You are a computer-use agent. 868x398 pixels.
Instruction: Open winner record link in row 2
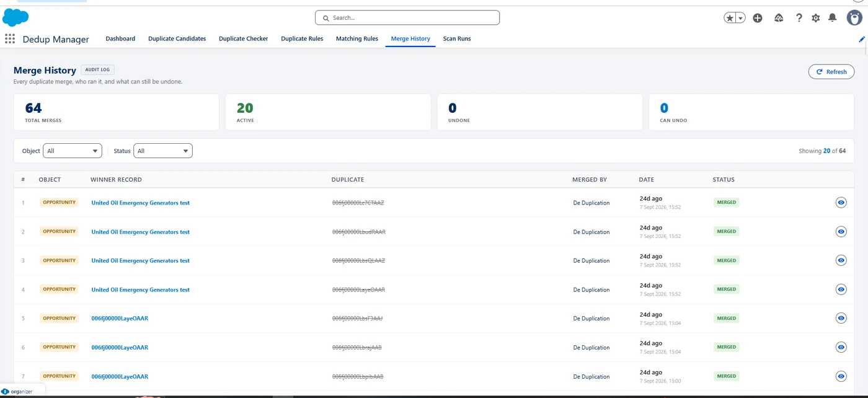[141, 232]
